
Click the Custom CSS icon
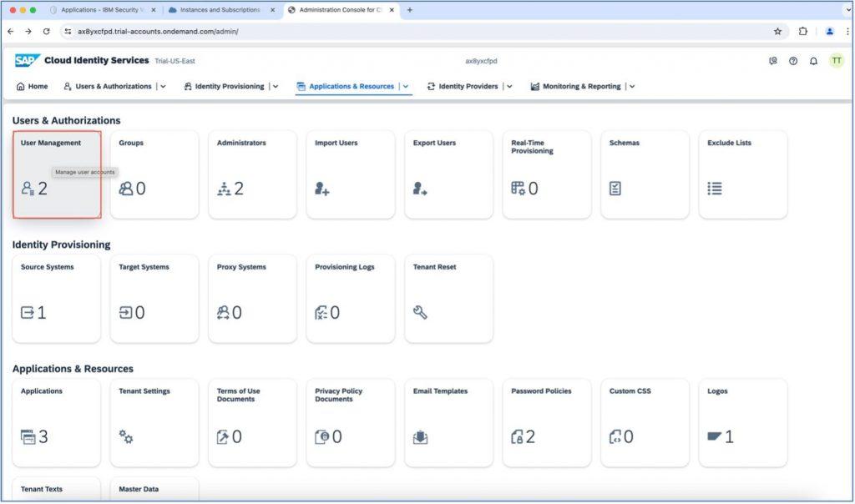click(615, 437)
